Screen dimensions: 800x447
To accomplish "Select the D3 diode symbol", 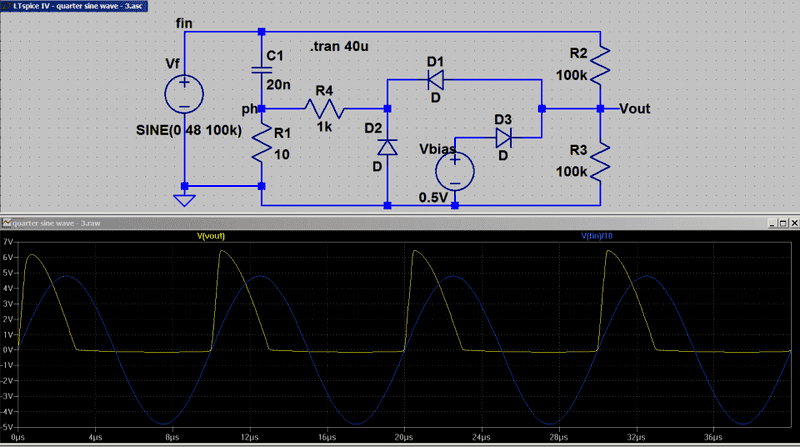I will (504, 138).
